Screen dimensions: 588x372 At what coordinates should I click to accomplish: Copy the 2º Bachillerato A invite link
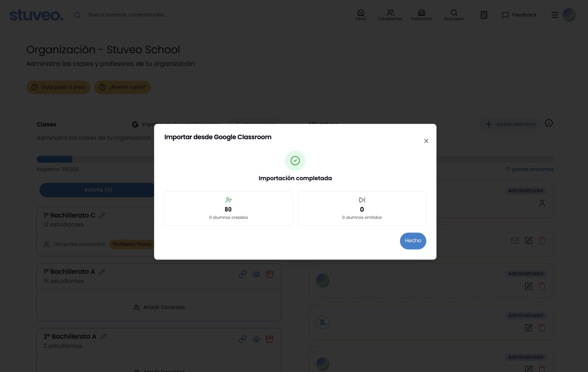243,339
